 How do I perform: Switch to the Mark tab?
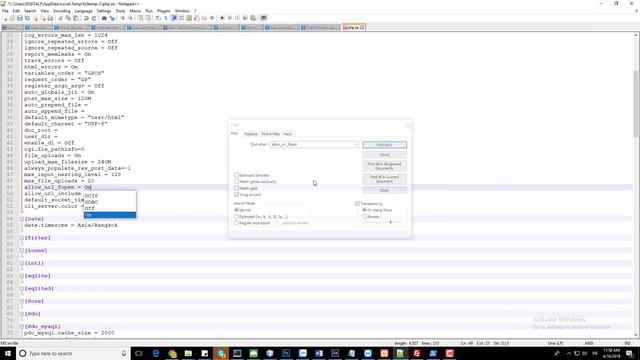288,134
